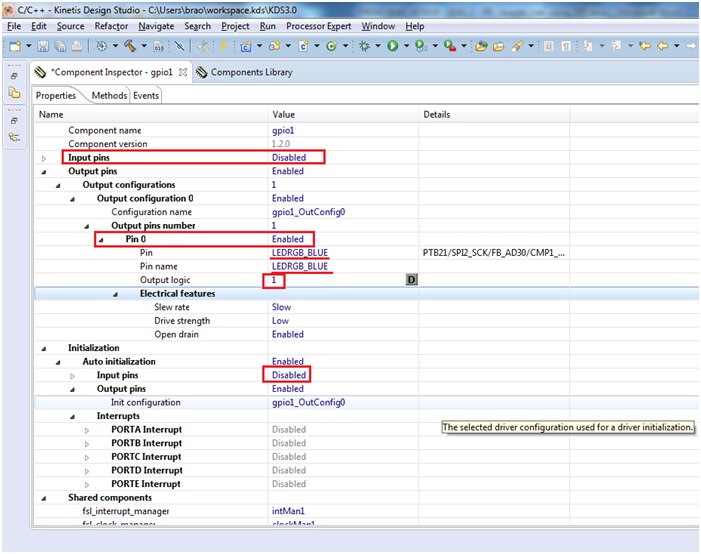Click the Save All toolbar icon
701x554 pixels.
click(x=60, y=46)
